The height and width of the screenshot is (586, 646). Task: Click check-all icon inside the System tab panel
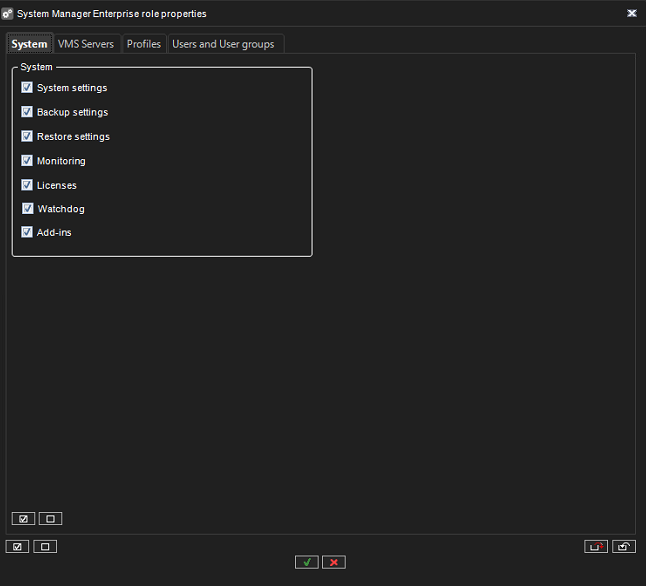coord(23,518)
